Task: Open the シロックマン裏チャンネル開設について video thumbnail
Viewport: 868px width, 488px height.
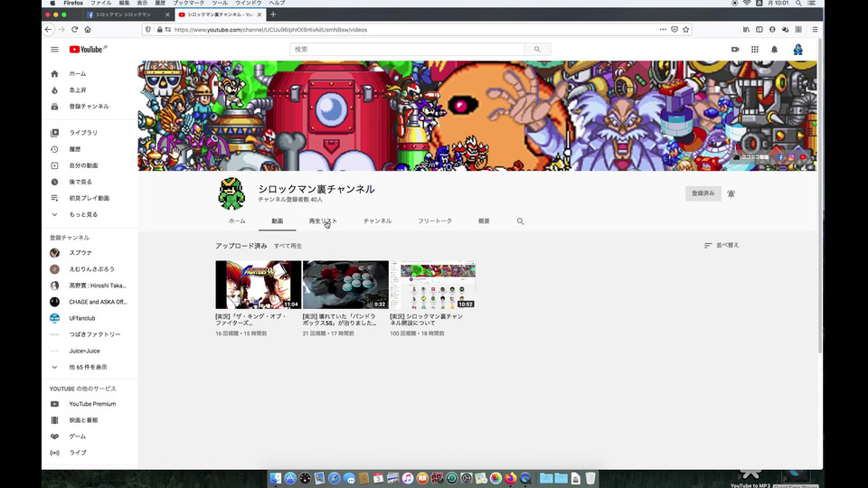Action: [x=433, y=285]
